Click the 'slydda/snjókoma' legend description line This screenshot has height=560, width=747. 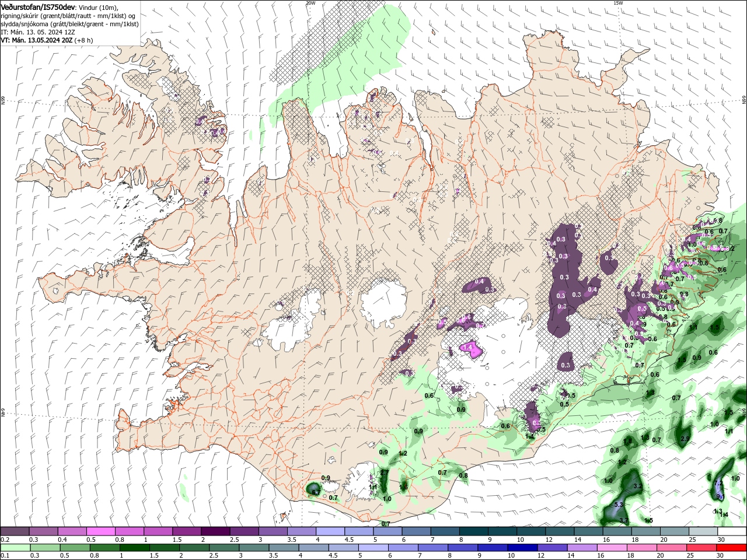(x=69, y=24)
